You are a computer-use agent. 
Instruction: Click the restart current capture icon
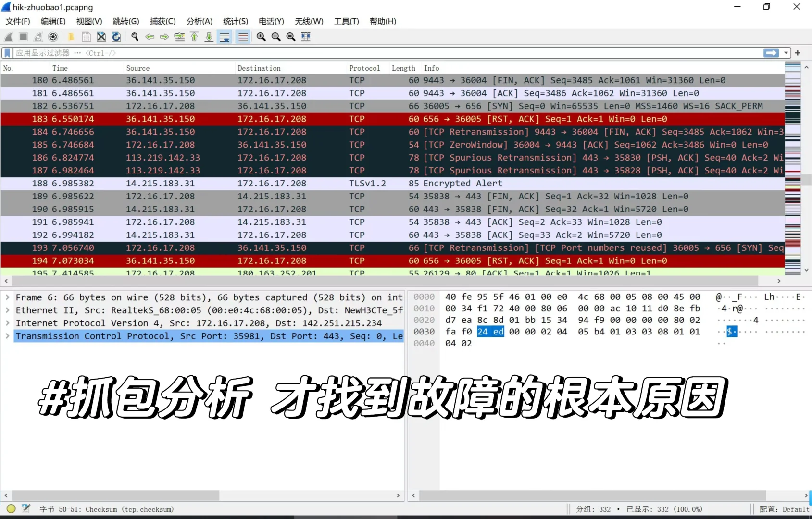click(38, 37)
